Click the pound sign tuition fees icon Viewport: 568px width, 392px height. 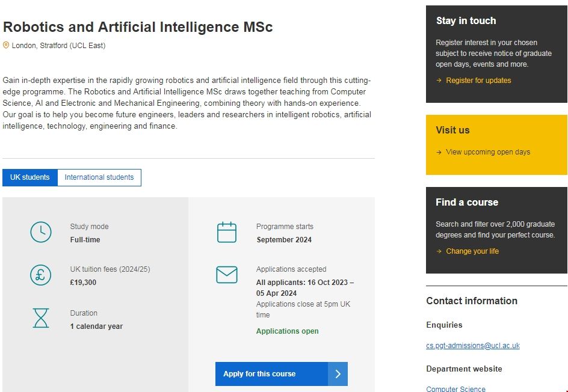(41, 275)
